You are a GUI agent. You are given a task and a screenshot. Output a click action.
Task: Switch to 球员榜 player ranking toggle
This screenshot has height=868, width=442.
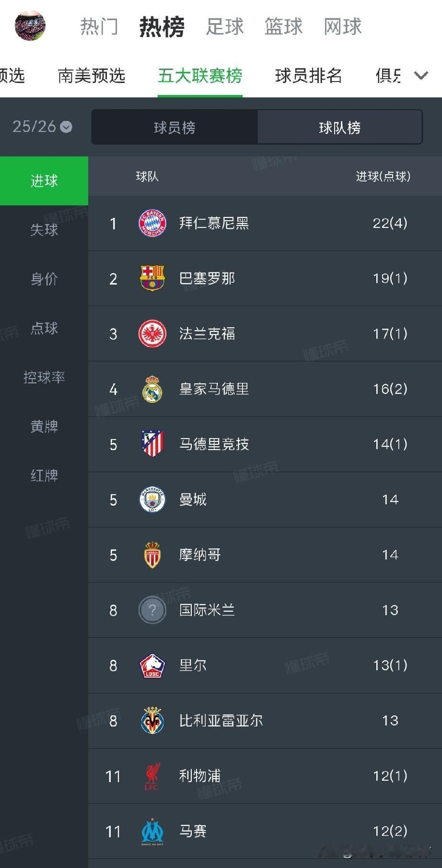[174, 127]
